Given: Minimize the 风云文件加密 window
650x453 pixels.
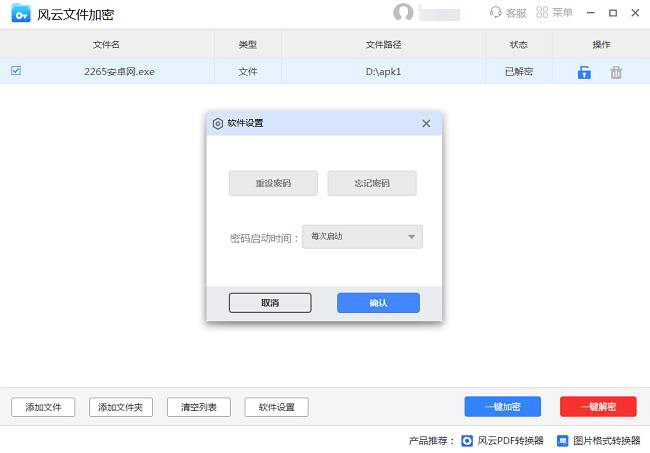Looking at the screenshot, I should coord(591,13).
